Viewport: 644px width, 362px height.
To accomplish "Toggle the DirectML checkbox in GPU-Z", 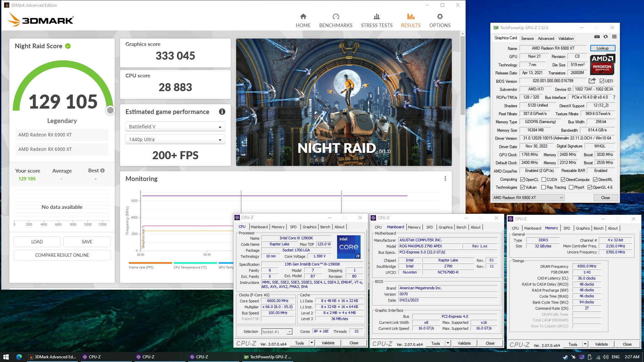I will pos(595,180).
